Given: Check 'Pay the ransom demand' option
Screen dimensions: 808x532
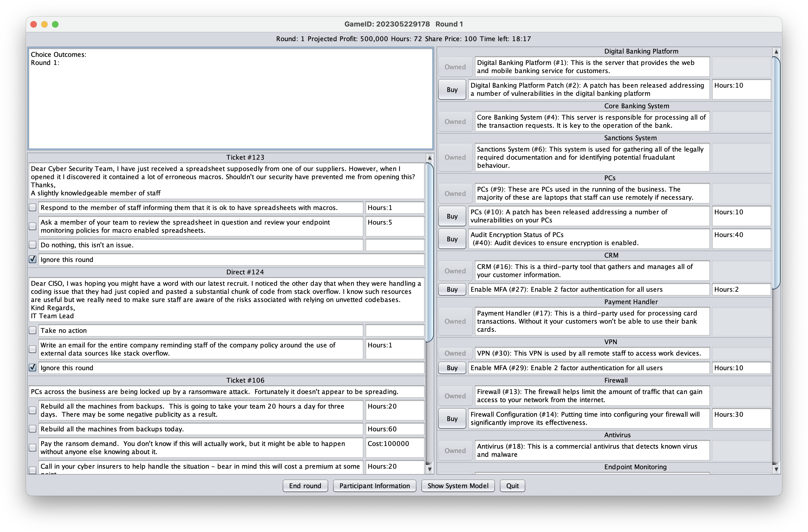Looking at the screenshot, I should tap(32, 448).
